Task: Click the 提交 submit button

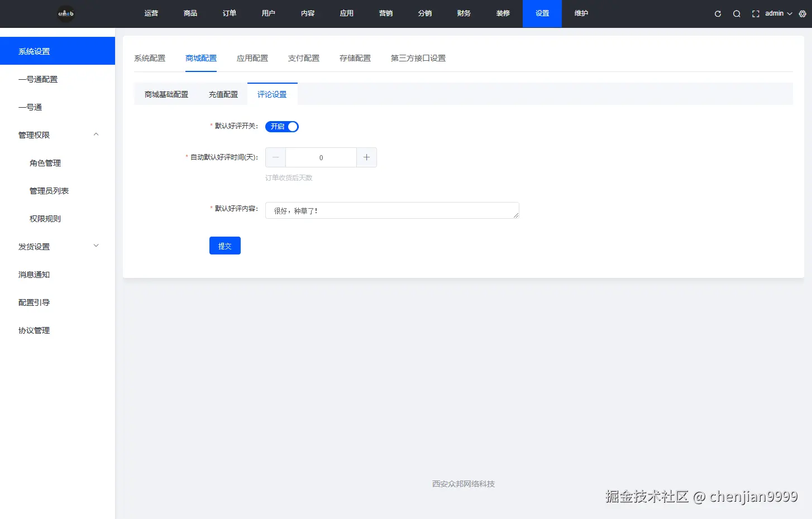Action: click(225, 246)
